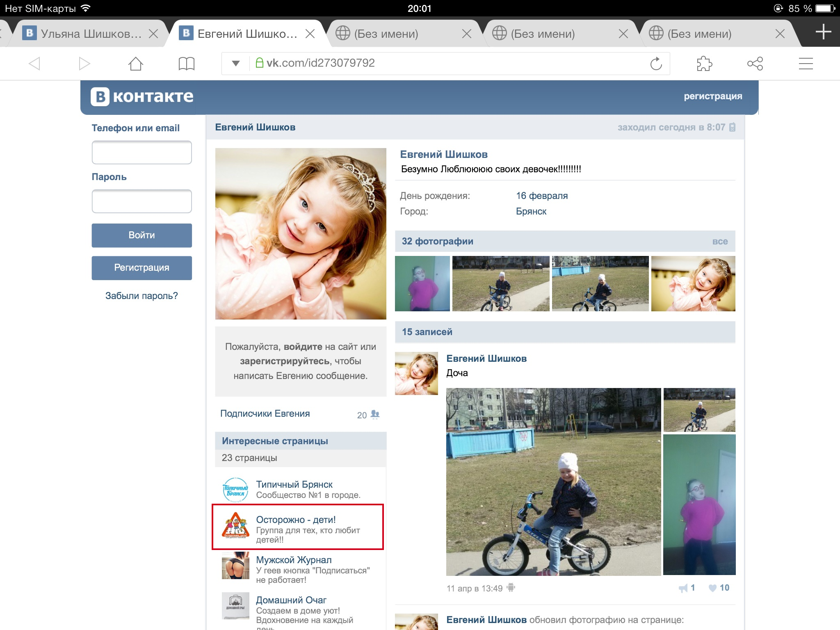Click the Забыли пароль? link
This screenshot has height=630, width=840.
tap(142, 296)
